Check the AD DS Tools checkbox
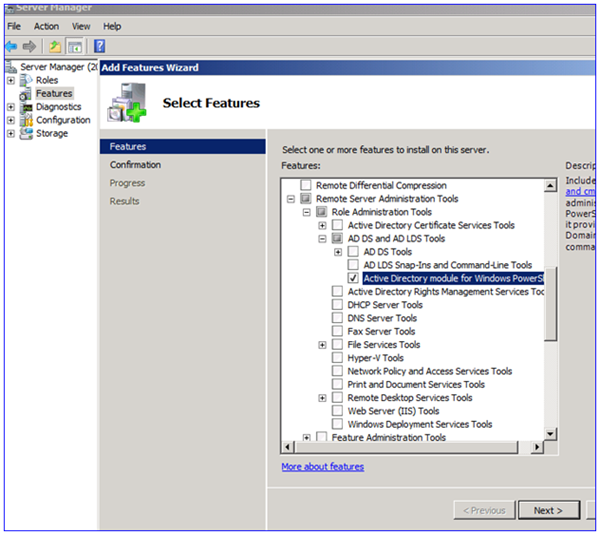Screen dimensions: 600x535 pos(353,252)
